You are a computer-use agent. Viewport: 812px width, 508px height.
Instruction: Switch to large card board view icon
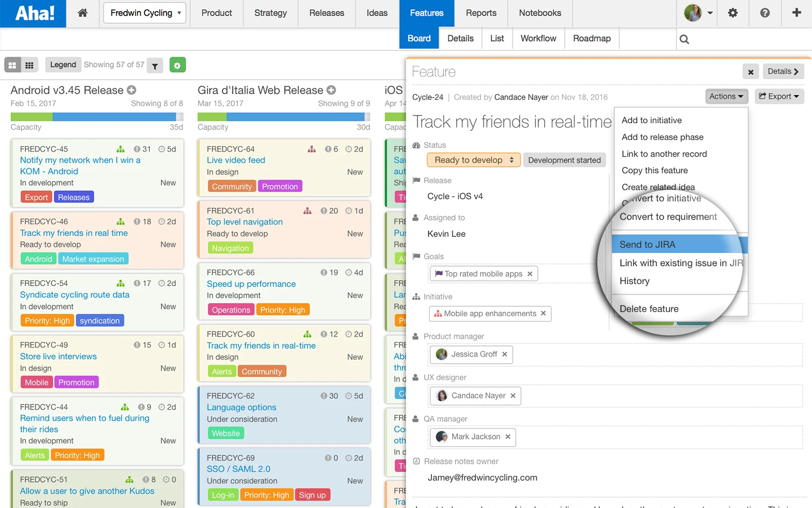13,65
